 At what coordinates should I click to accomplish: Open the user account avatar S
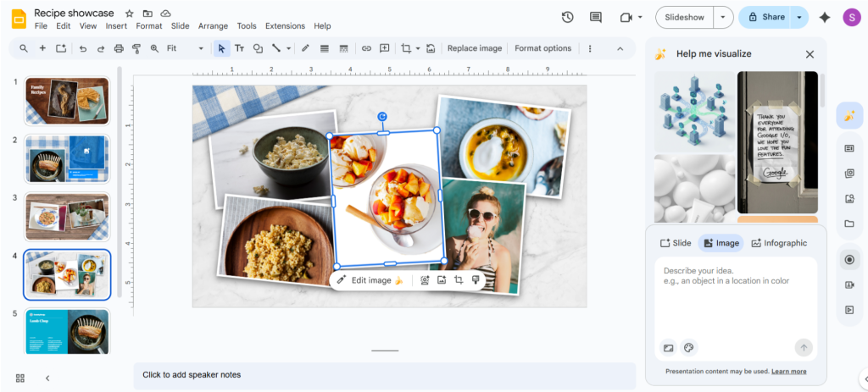tap(851, 18)
